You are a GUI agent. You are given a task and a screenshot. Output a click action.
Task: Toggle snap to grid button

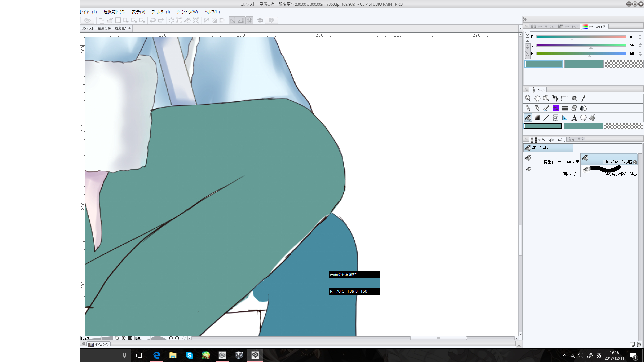(249, 20)
